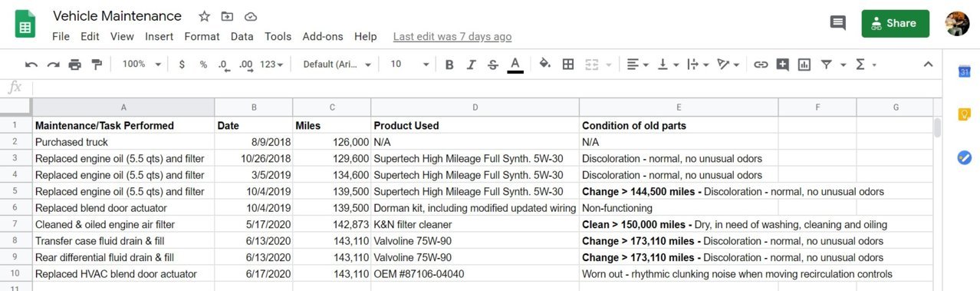Toggle strikethrough formatting
This screenshot has height=291, width=980.
click(492, 64)
